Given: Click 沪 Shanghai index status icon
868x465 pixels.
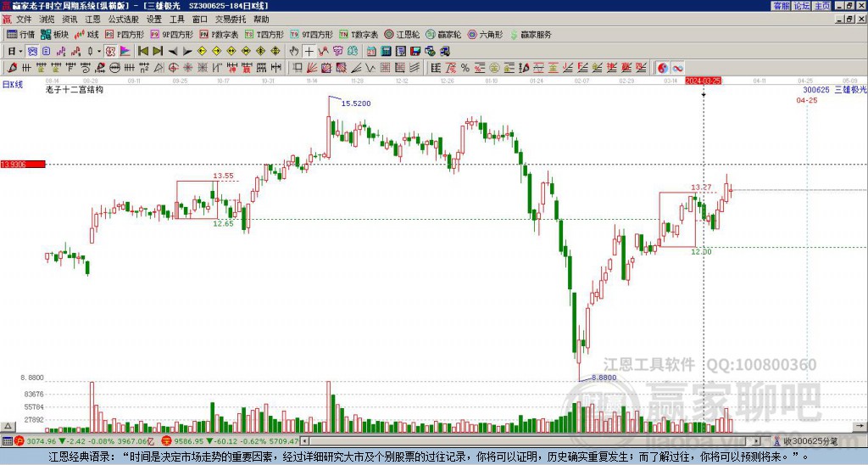Looking at the screenshot, I should click(19, 441).
